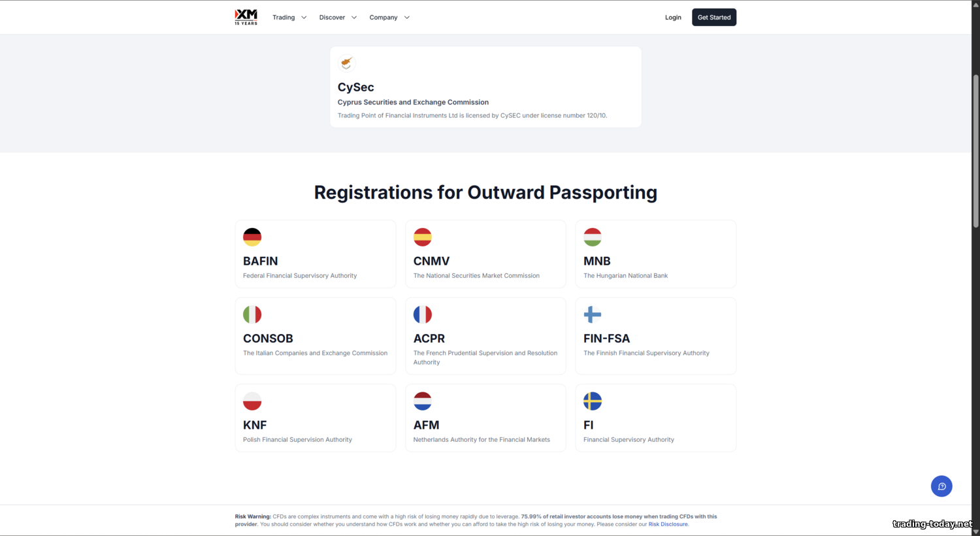Click the French flag icon above ACPR
The width and height of the screenshot is (980, 536).
pos(423,314)
